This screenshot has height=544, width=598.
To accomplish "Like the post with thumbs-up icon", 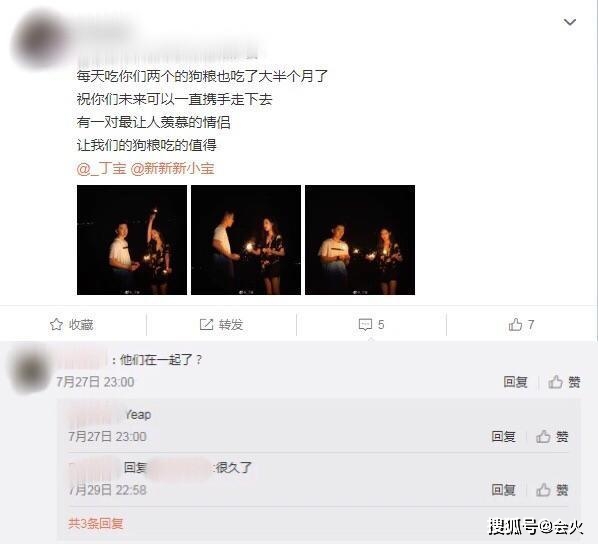I will (515, 325).
